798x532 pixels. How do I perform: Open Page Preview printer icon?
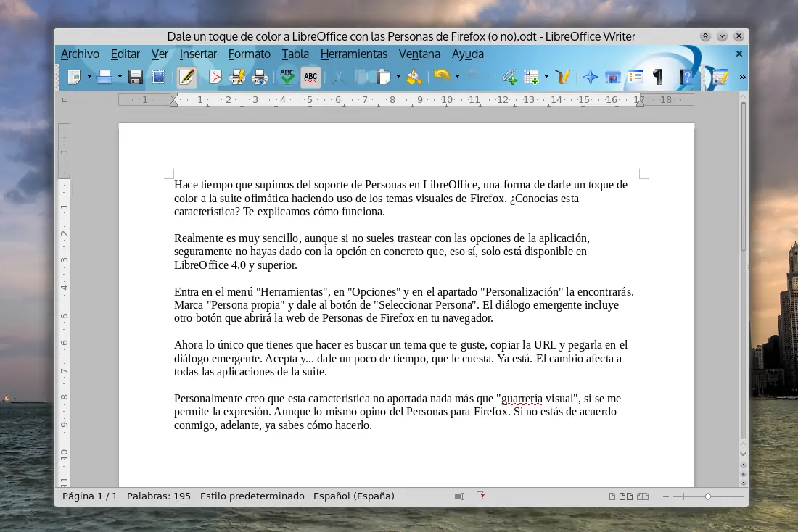pyautogui.click(x=260, y=78)
